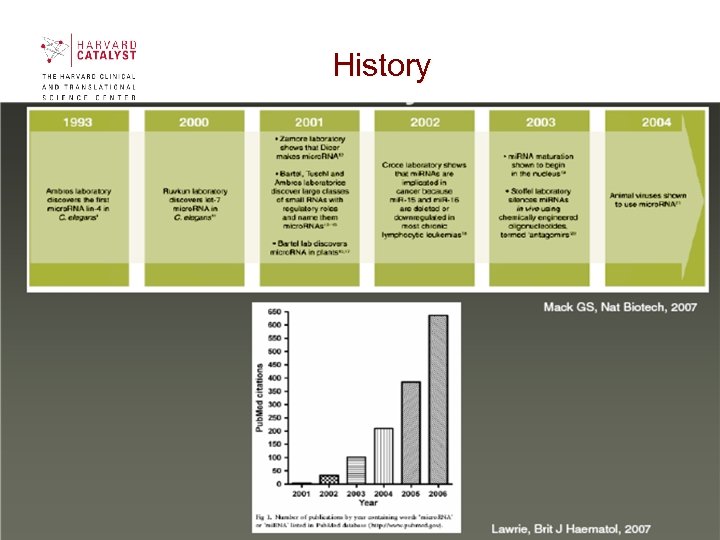Select text "miRNA maturation shown to begin in the nucleus"
The height and width of the screenshot is (540, 720).
(x=538, y=165)
